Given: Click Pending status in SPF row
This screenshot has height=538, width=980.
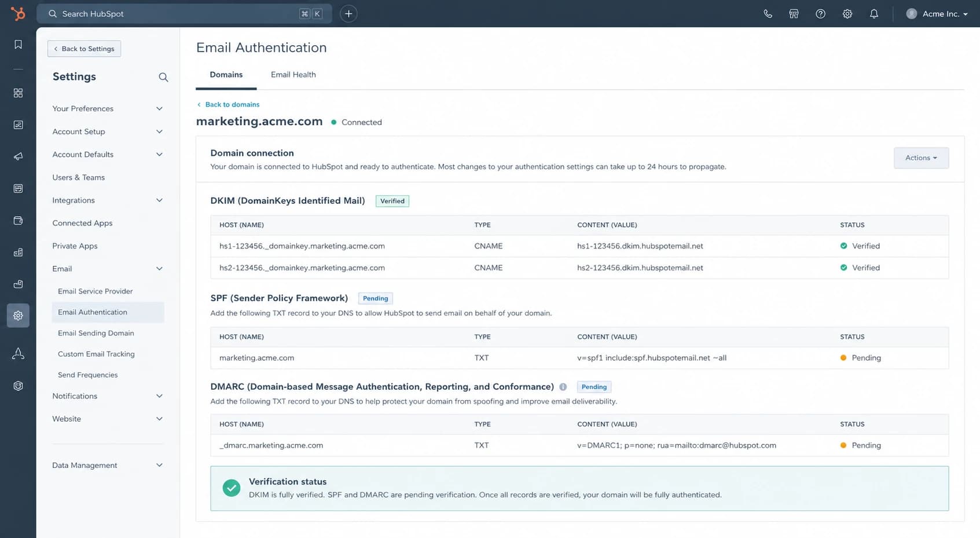Looking at the screenshot, I should pyautogui.click(x=861, y=358).
